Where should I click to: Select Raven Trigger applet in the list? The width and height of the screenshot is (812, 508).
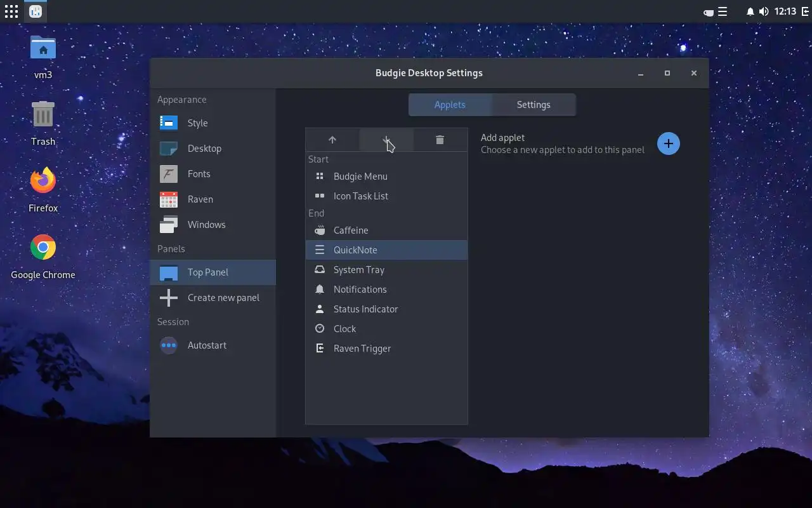click(386, 349)
